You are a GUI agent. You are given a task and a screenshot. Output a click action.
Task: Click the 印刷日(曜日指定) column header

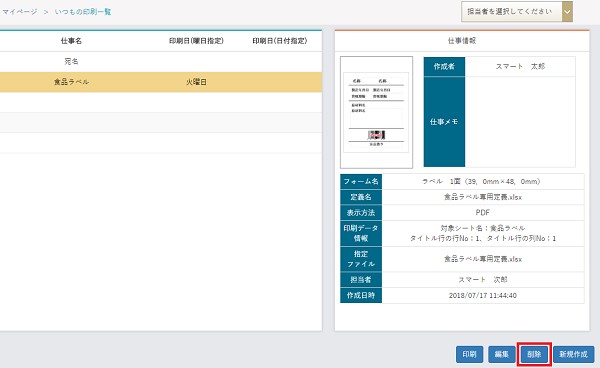pos(196,41)
